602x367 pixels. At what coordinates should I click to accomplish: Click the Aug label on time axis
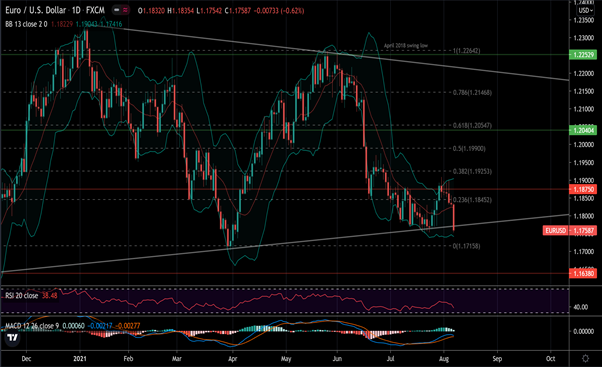coord(444,359)
